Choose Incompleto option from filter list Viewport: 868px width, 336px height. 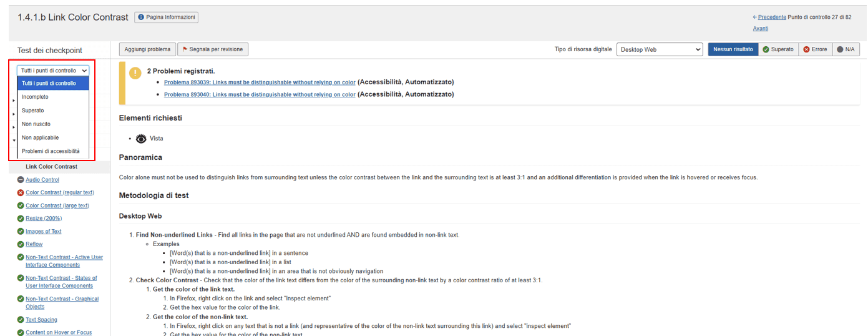tap(35, 97)
